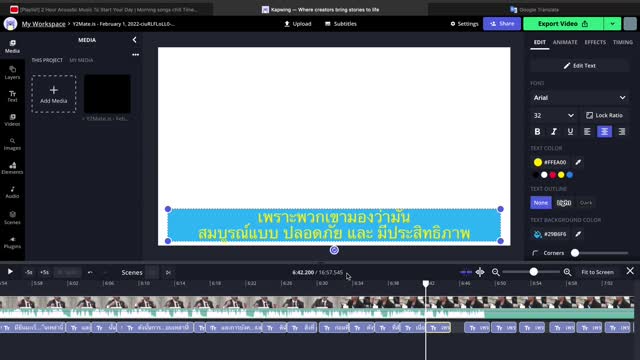Pick the red text color swatch
This screenshot has width=640, height=360.
pos(553,175)
